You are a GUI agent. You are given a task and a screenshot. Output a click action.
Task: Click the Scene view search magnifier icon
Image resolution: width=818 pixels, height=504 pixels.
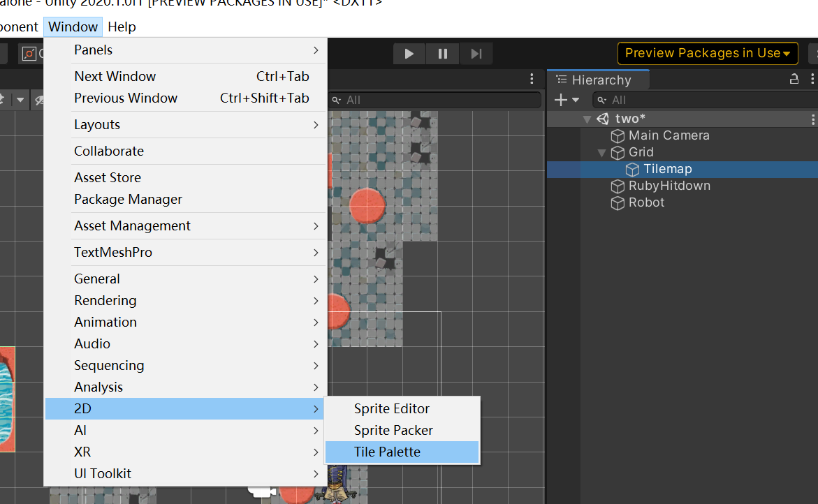click(x=337, y=100)
